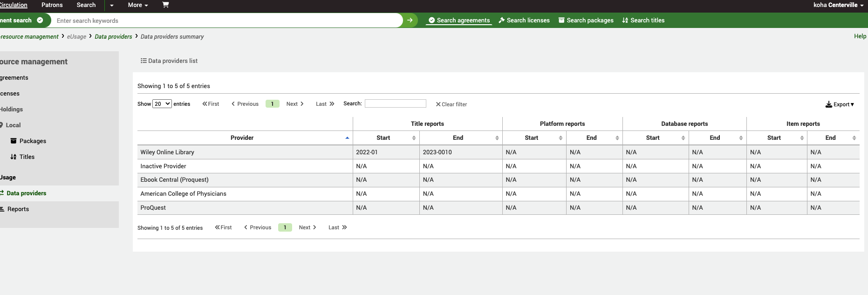Open Data providers list view
The height and width of the screenshot is (295, 868).
coord(169,61)
